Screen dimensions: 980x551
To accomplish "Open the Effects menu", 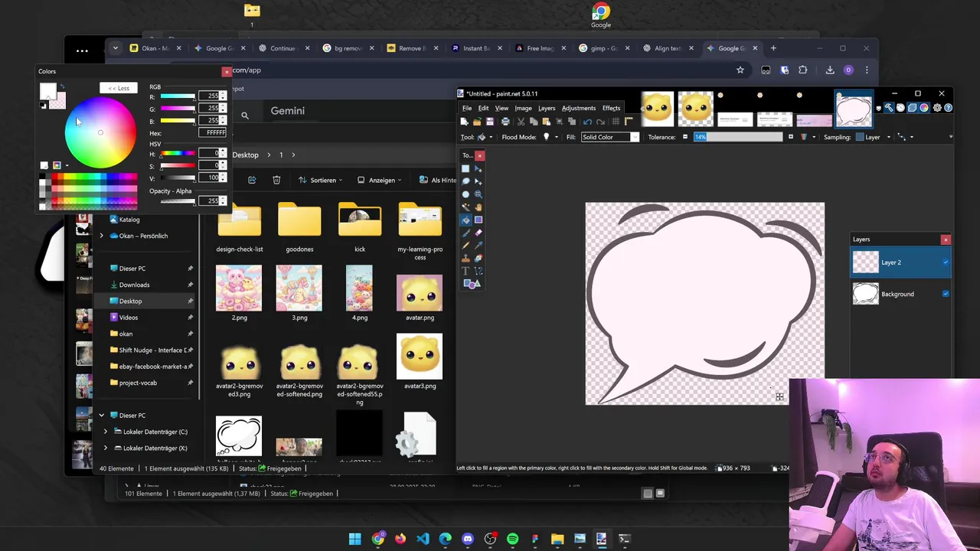I will coord(611,108).
